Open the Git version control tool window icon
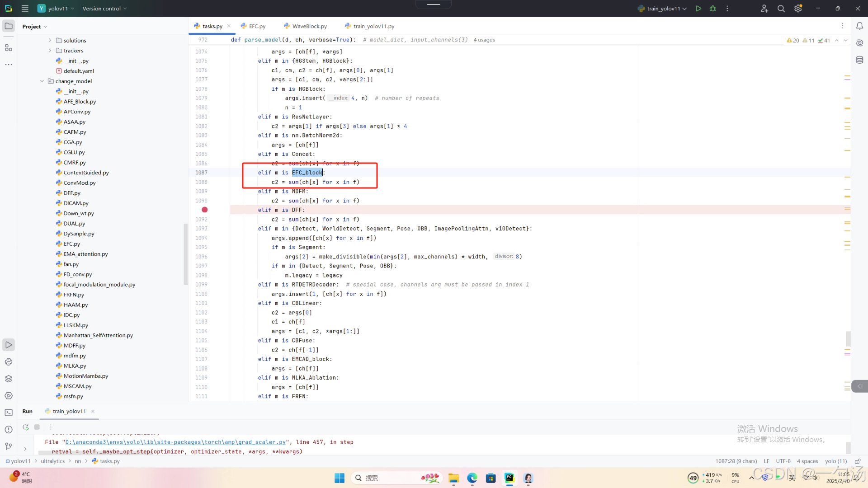The width and height of the screenshot is (868, 488). [9, 446]
